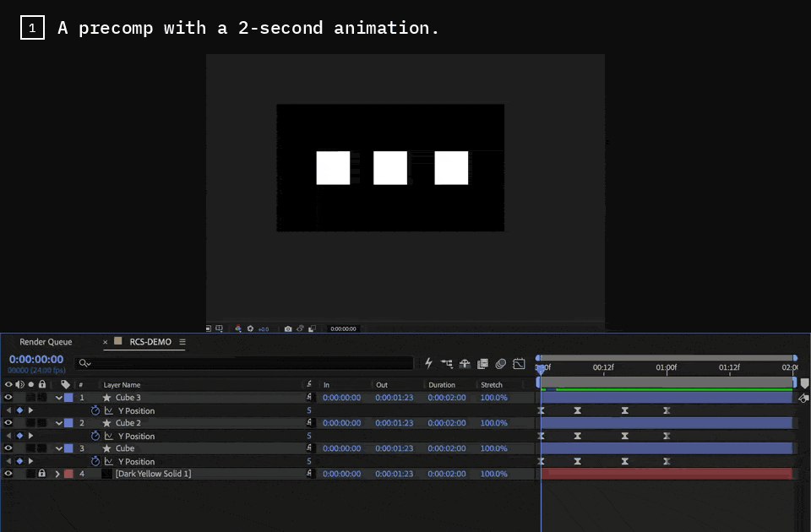Click Cube 3 Stretch value 100.0%
This screenshot has height=532, width=811.
[493, 398]
